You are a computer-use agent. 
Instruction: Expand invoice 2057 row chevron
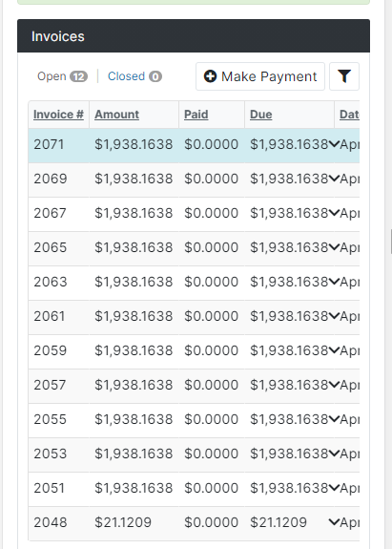[334, 385]
